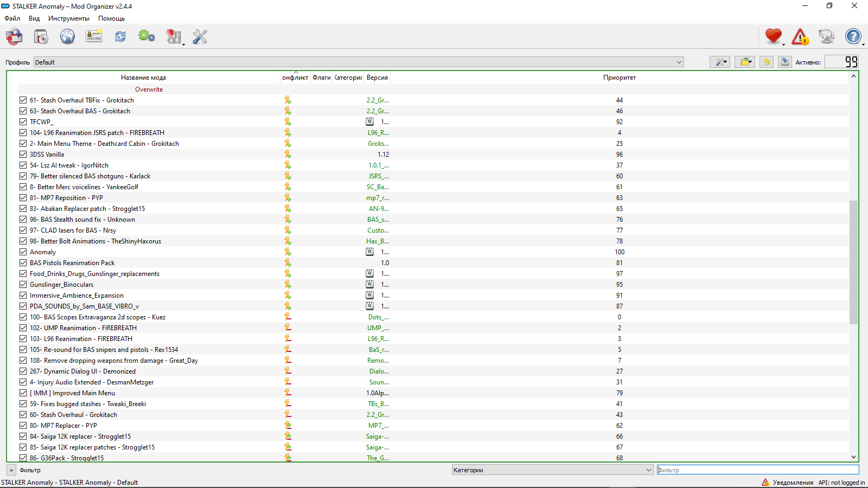Disable the 3DSS Vanilla mod checkbox

tap(23, 154)
